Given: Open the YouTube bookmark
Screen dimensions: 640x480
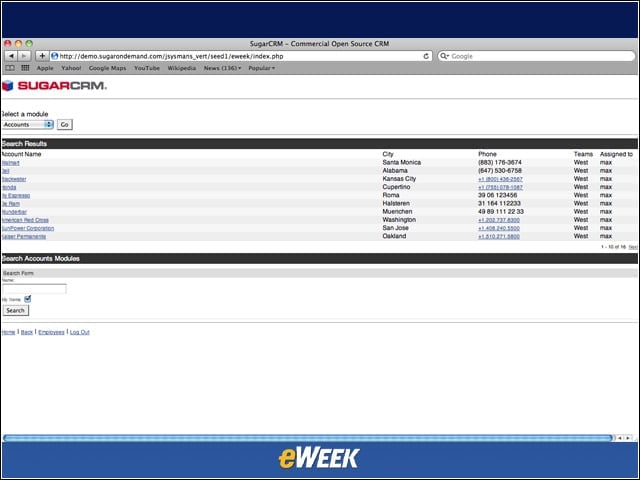Looking at the screenshot, I should click(x=147, y=68).
